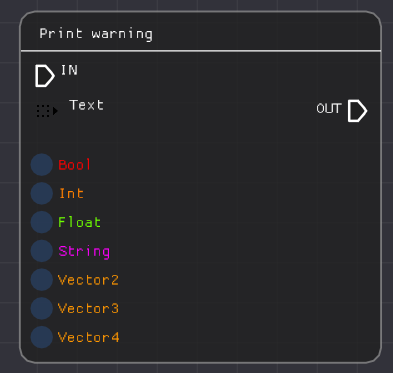Click the magenta String label
The height and width of the screenshot is (373, 393).
pyautogui.click(x=84, y=252)
